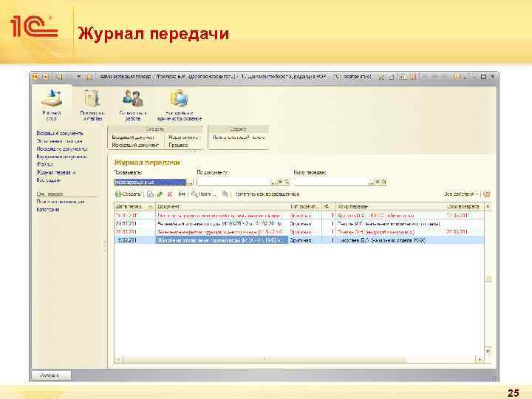Sort by the Кому передан column header
The height and width of the screenshot is (399, 532).
pos(389,206)
